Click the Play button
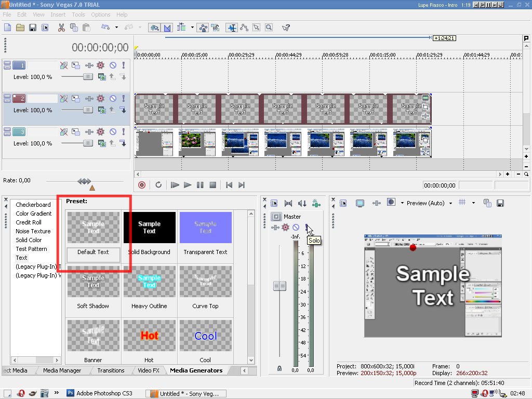This screenshot has height=399, width=532. [x=187, y=185]
